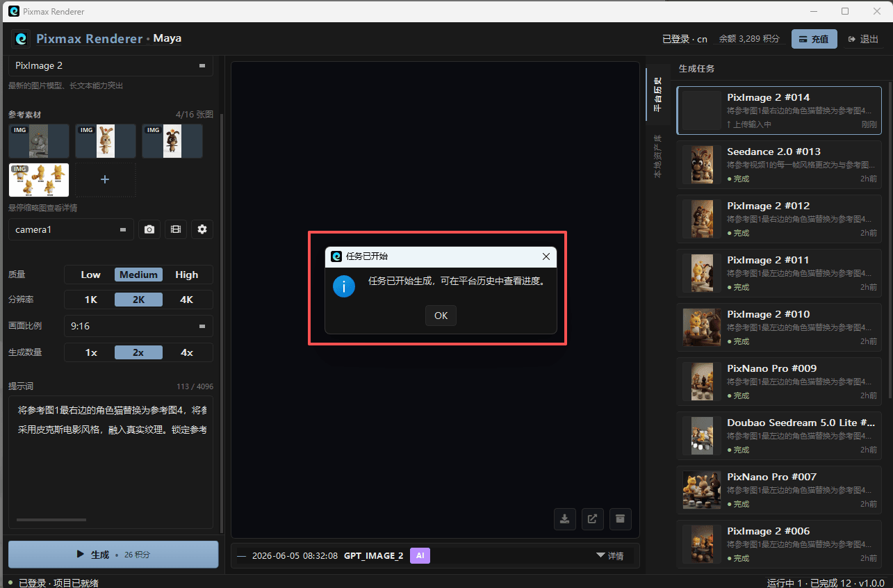Open the 9:16 aspect ratio dropdown
893x588 pixels.
138,326
